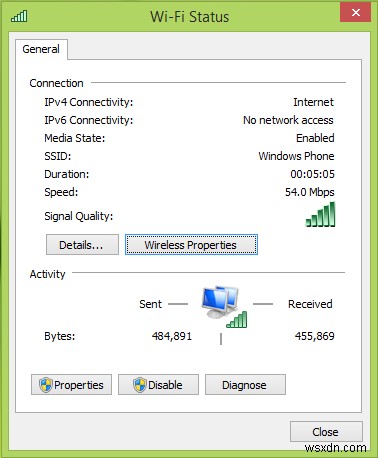
Task: Click sent bytes value 484,891
Action: (x=172, y=336)
